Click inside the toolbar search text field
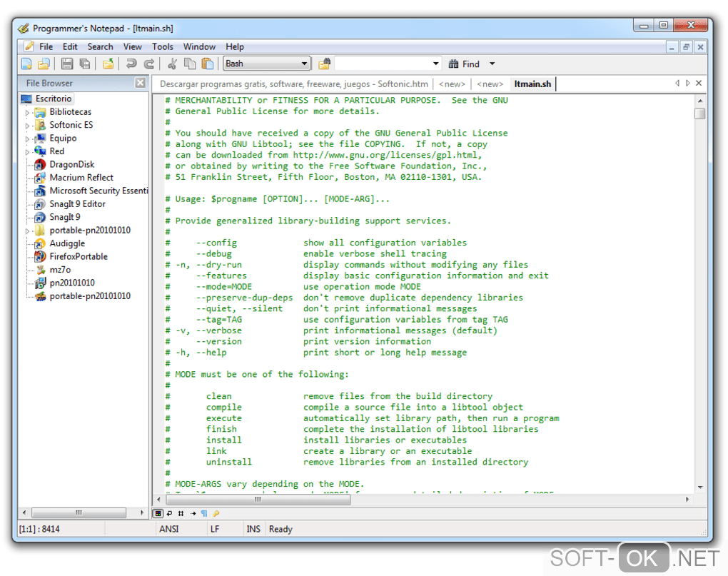728x576 pixels. click(x=383, y=64)
